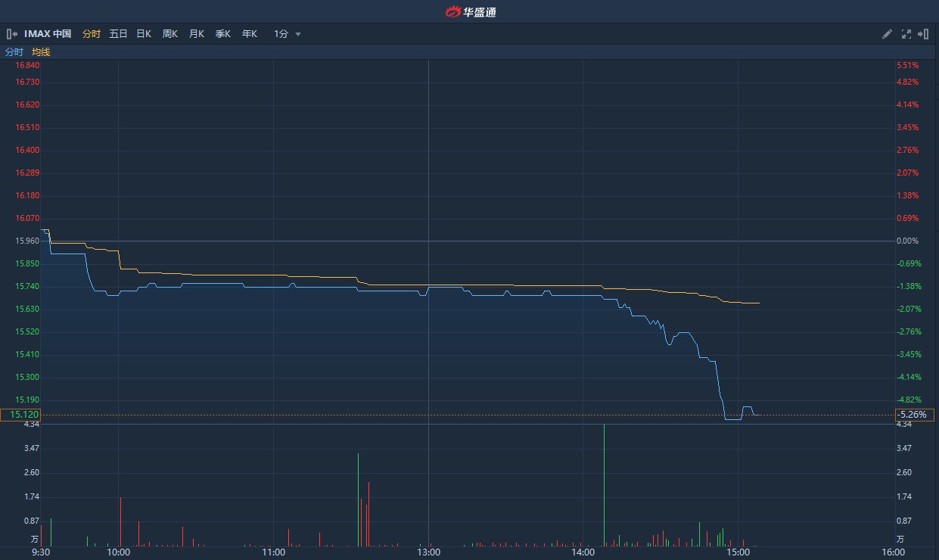Switch to the 五日 chart tab
This screenshot has width=939, height=560.
point(118,34)
